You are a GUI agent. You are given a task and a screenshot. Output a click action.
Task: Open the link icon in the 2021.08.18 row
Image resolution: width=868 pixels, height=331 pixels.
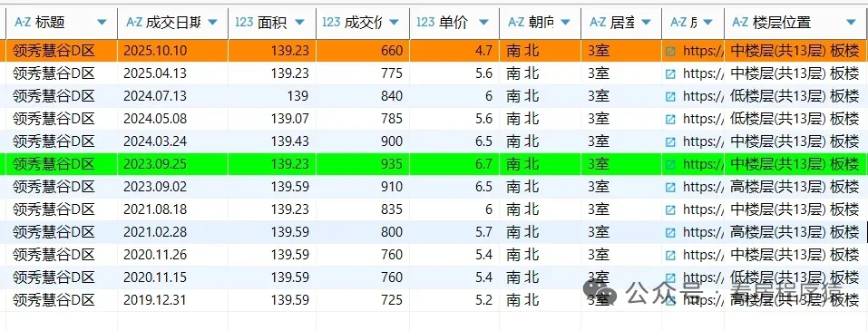pos(670,209)
